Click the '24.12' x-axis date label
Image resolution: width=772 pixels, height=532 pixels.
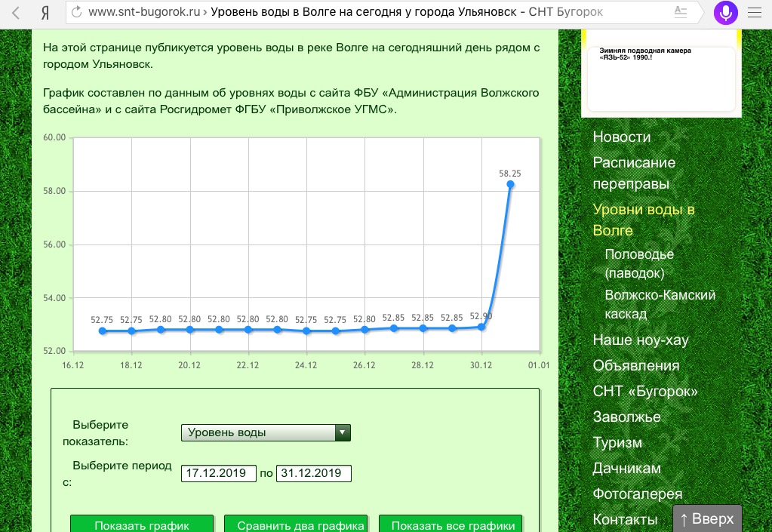coord(306,365)
